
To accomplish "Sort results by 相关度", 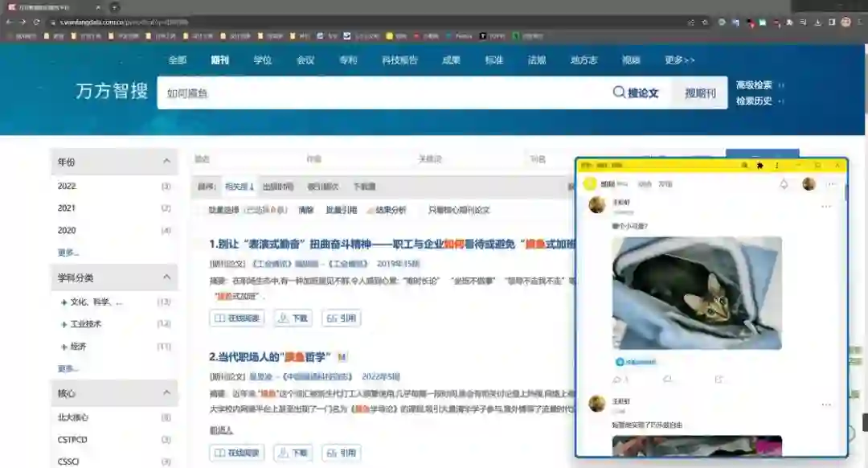I will pyautogui.click(x=240, y=187).
